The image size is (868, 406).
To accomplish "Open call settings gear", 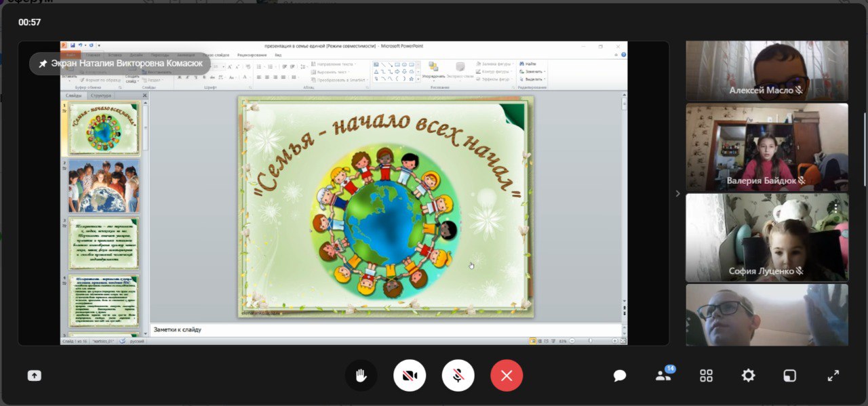I will click(748, 375).
